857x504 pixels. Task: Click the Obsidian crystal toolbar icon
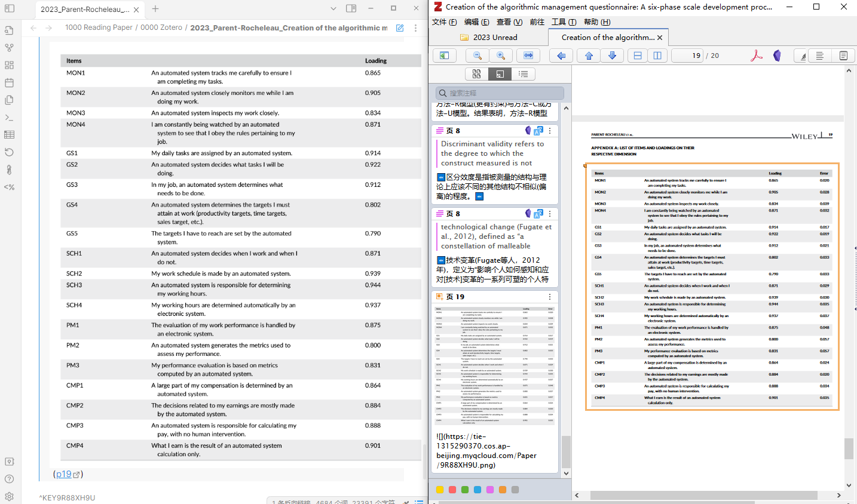pyautogui.click(x=777, y=56)
